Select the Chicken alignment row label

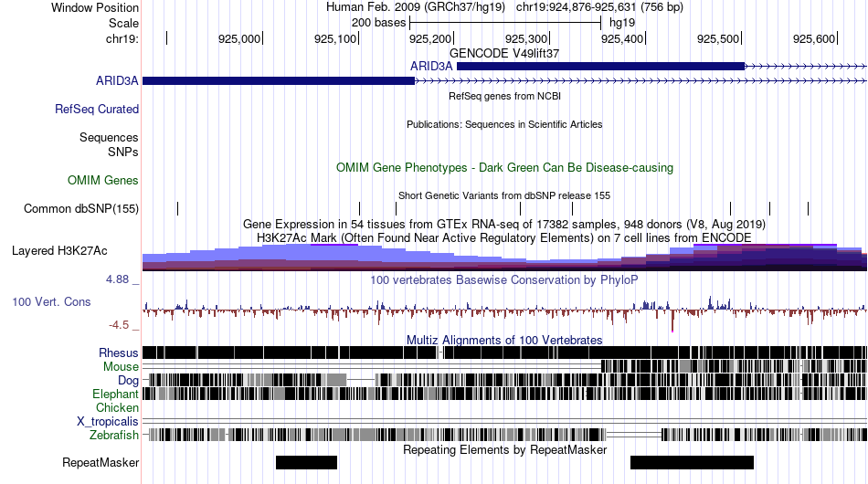click(x=117, y=407)
